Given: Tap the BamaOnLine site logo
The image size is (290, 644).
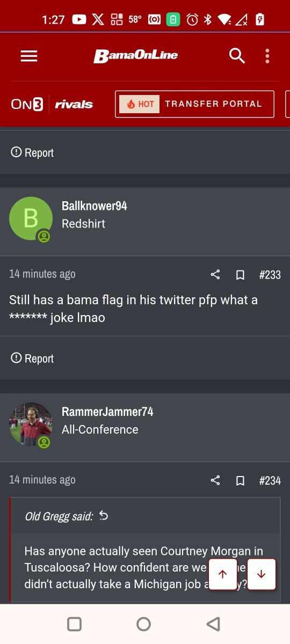Looking at the screenshot, I should click(x=136, y=55).
